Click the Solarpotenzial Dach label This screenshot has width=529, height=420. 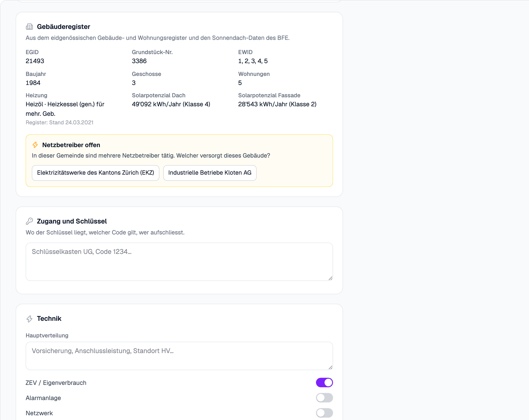coord(158,95)
